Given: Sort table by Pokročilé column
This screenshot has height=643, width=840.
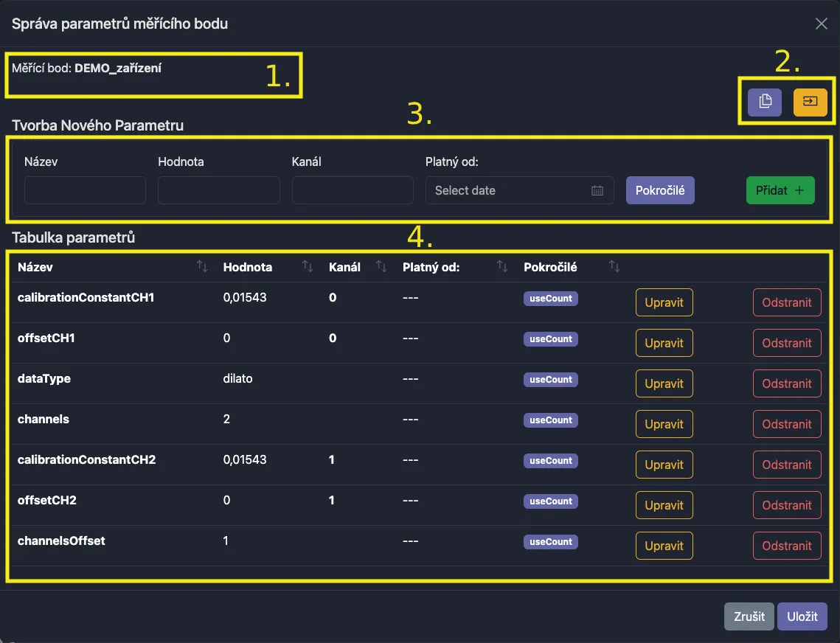Looking at the screenshot, I should (614, 267).
